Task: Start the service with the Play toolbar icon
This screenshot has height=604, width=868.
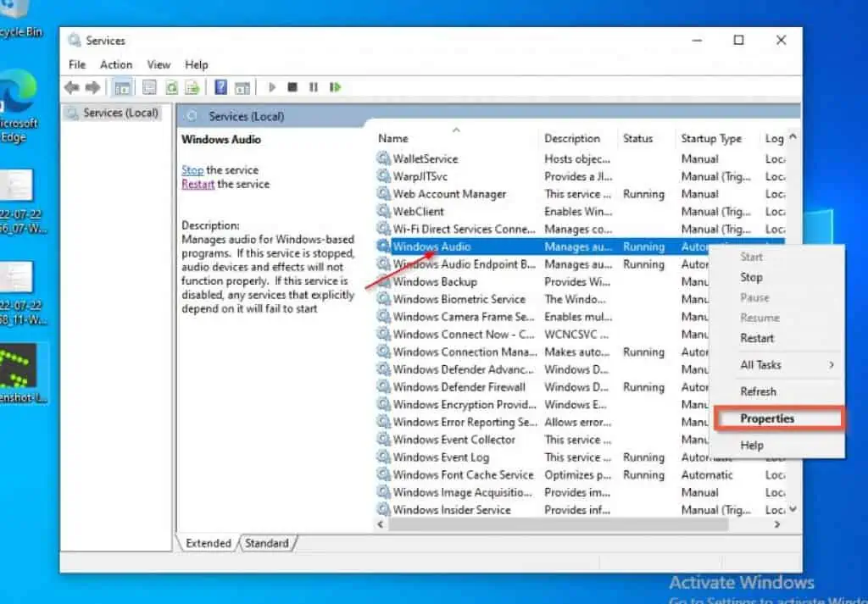Action: click(272, 86)
